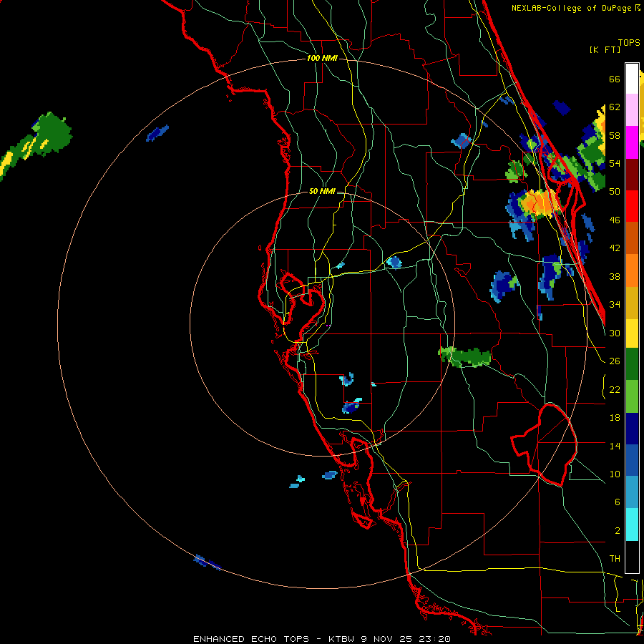This screenshot has width=644, height=644.
Task: Click the magenta legend swatch
Action: coord(632,142)
